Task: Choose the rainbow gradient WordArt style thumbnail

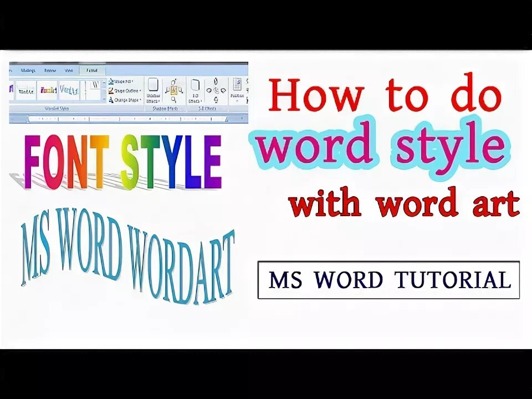Action: click(x=47, y=90)
